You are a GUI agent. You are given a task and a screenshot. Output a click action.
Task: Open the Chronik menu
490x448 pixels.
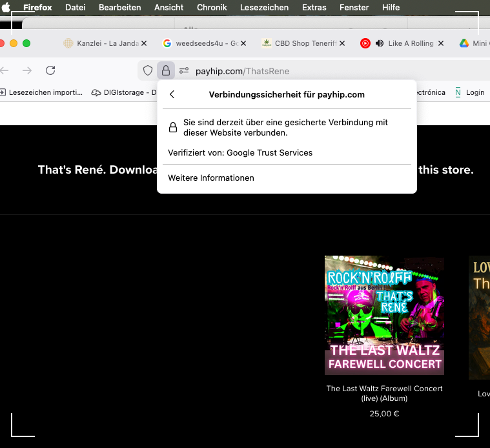tap(212, 7)
